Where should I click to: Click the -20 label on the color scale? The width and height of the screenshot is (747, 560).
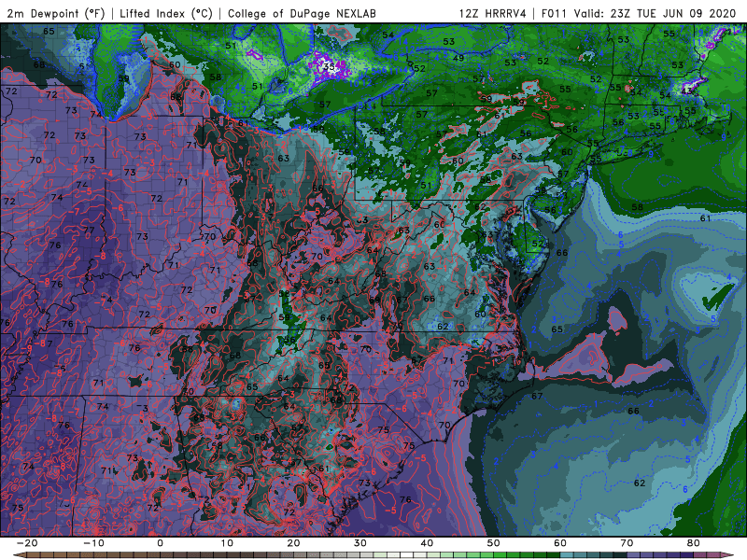[x=27, y=543]
